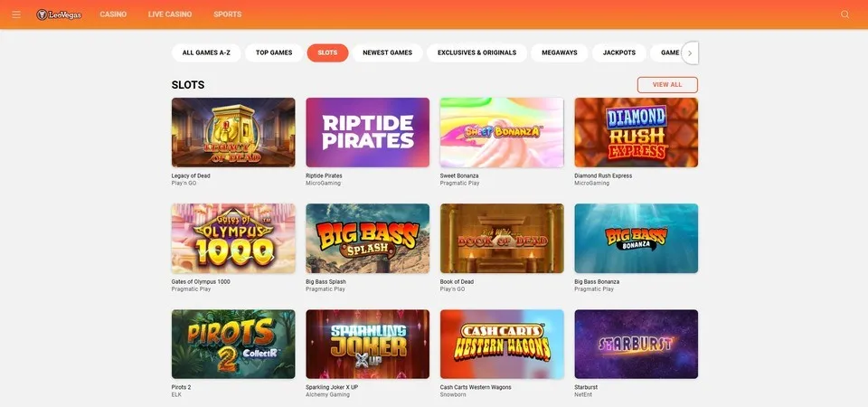Open the Exclusives & Originals tab
The width and height of the screenshot is (868, 407).
pyautogui.click(x=476, y=52)
